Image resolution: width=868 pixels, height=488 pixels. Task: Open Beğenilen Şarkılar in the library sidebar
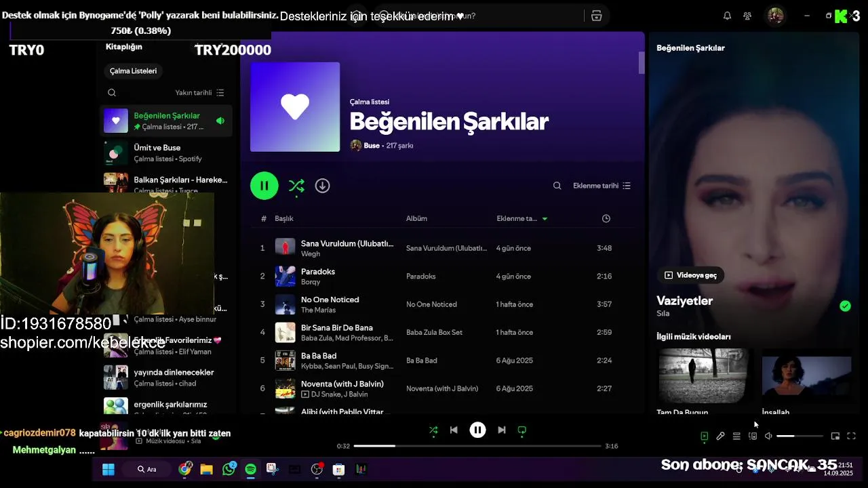(x=166, y=121)
